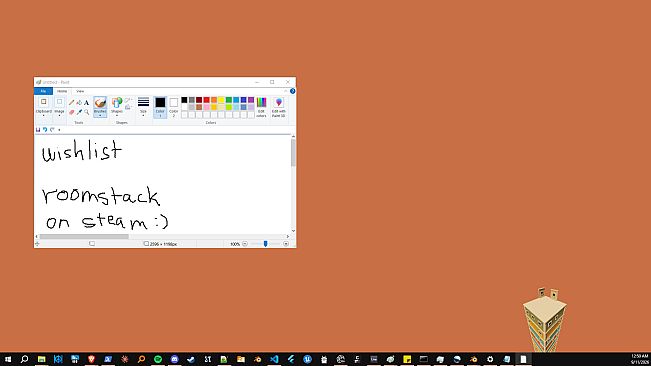Open Brave browser from the taskbar
The image size is (651, 366).
tap(91, 359)
